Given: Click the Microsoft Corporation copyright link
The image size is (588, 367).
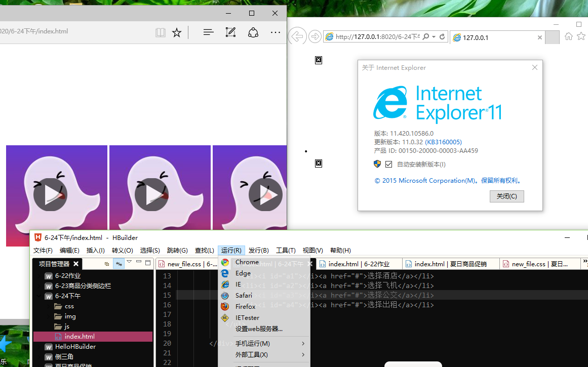Looking at the screenshot, I should click(x=448, y=181).
